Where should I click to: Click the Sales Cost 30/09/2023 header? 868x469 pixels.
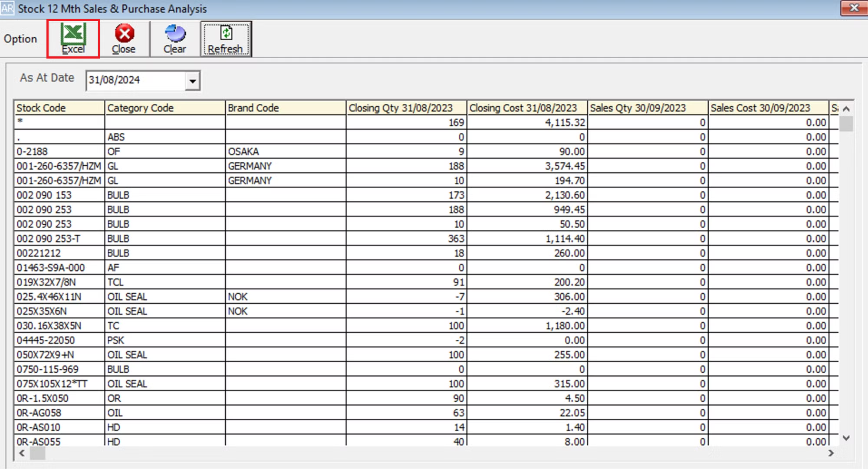768,108
